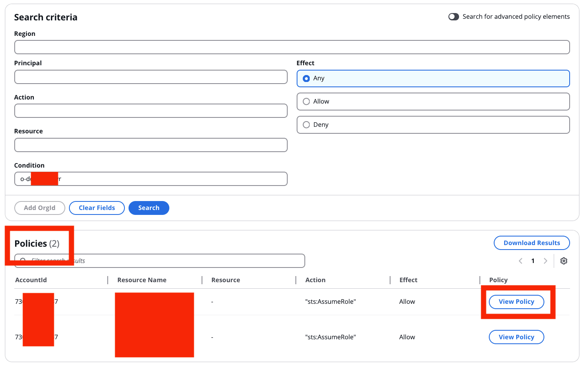The height and width of the screenshot is (367, 588).
Task: Click the Clear Fields button
Action: coord(97,208)
